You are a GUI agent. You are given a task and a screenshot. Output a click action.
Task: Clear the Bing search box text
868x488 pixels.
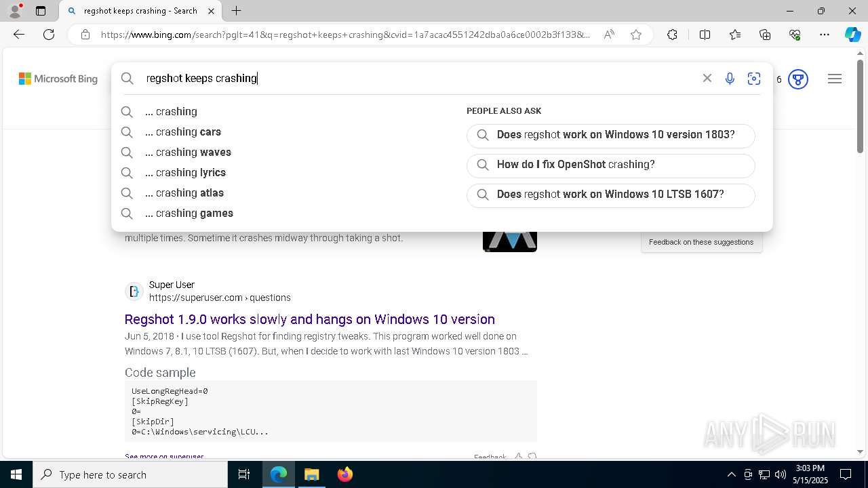pyautogui.click(x=707, y=78)
